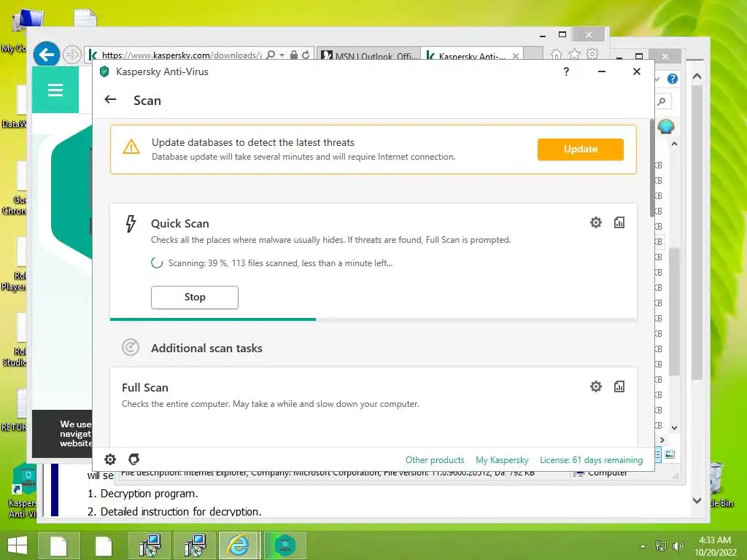Image resolution: width=747 pixels, height=560 pixels.
Task: Click Internet Explorer back arrow button
Action: click(x=46, y=55)
